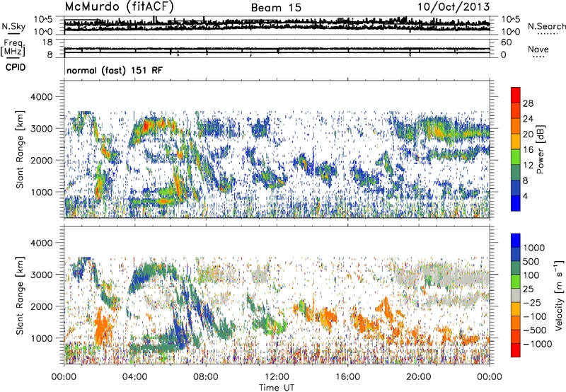The image size is (566, 392).
Task: Click the 10/Oct/2013 date label
Action: (454, 7)
